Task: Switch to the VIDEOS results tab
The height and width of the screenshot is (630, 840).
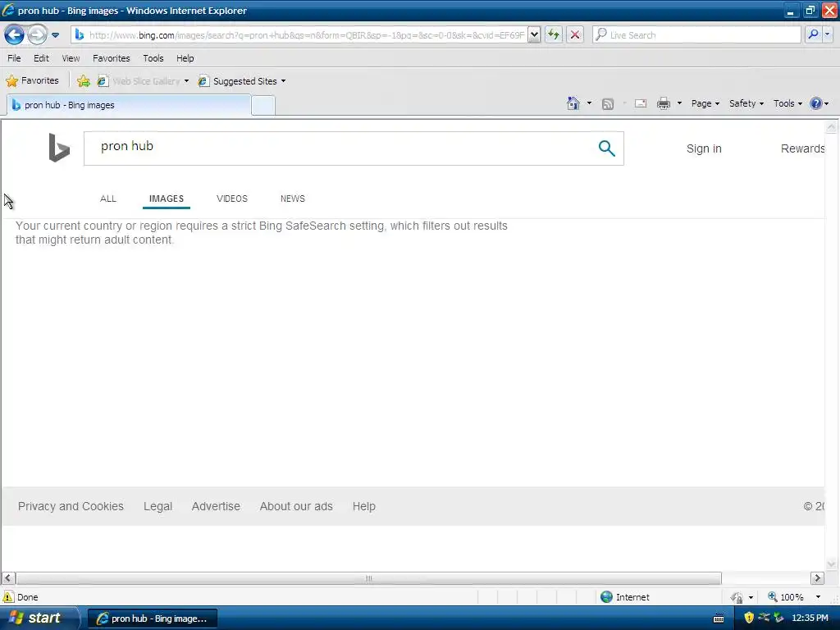Action: 232,199
